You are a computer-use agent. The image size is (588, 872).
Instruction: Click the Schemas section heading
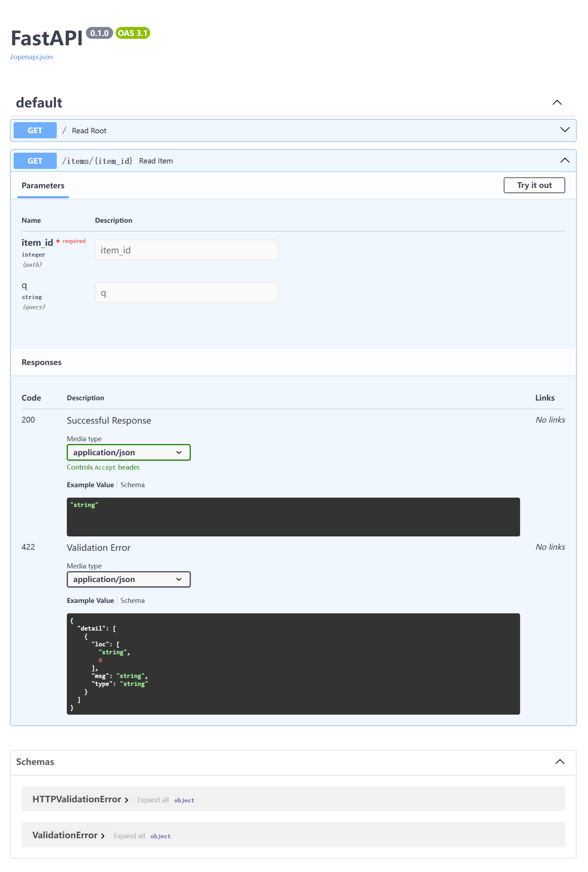click(35, 762)
